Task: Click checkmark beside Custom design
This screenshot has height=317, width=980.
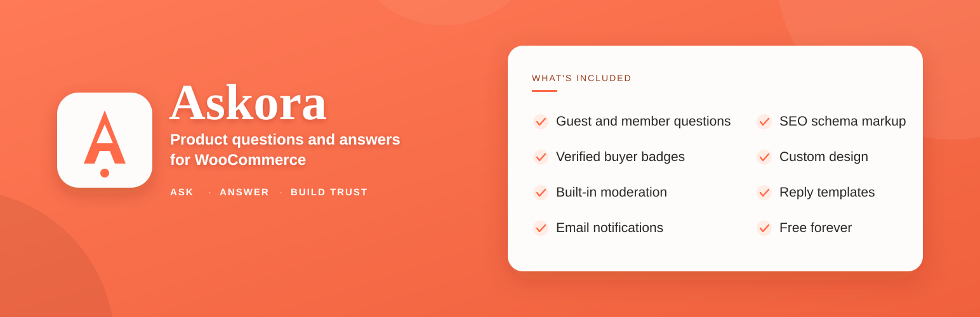Action: coord(764,157)
